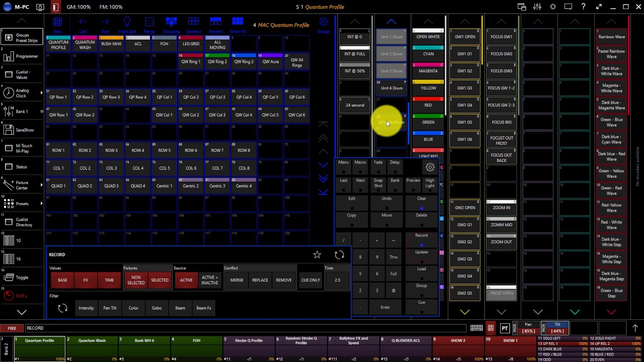The image size is (644, 362).
Task: Select ACTIVE source option
Action: [x=186, y=280]
